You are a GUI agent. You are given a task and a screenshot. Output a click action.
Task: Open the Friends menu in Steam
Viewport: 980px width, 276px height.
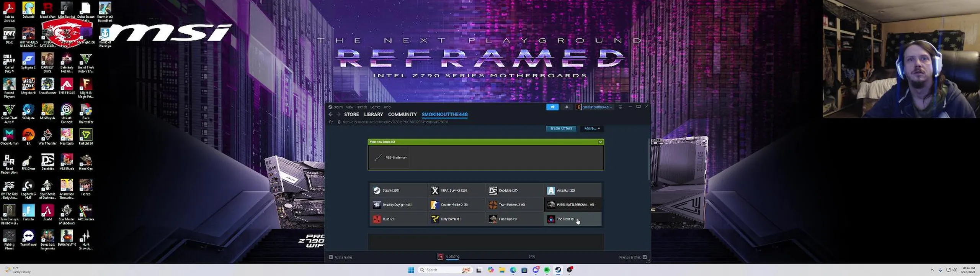click(x=362, y=107)
